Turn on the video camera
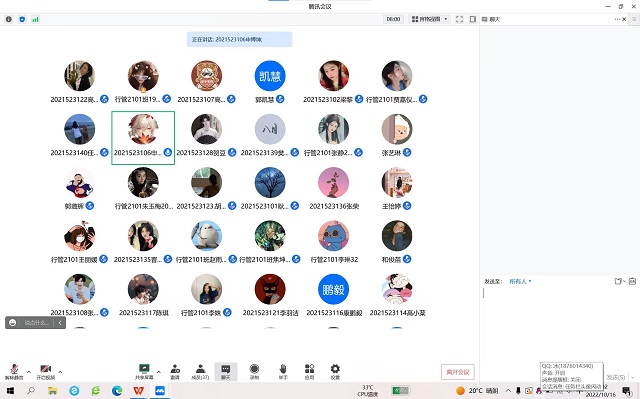 pos(46,371)
